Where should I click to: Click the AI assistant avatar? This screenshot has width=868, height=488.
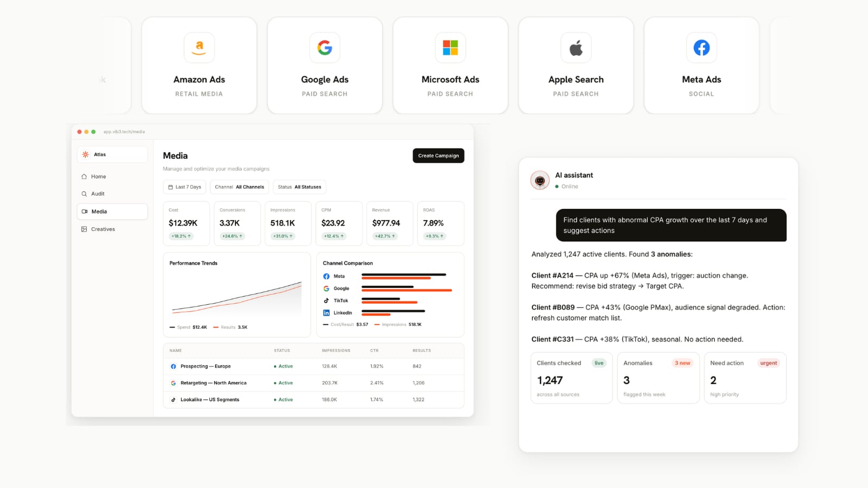[540, 180]
